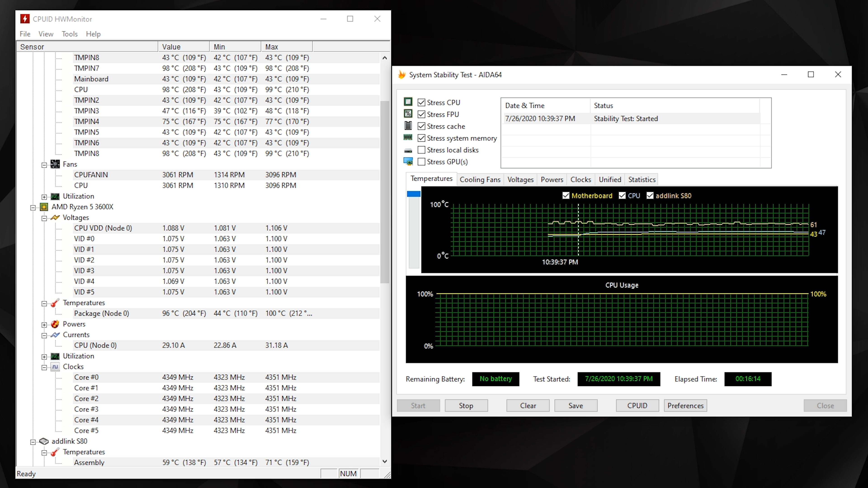Click the AIDA64 flame icon in title bar
Viewport: 868px width, 488px height.
pyautogui.click(x=402, y=74)
